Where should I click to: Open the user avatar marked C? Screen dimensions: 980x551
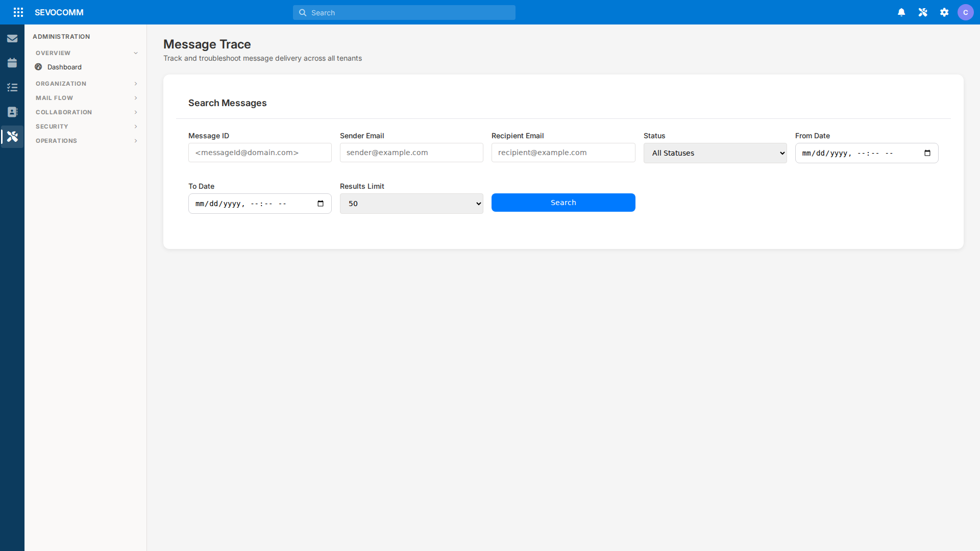coord(966,12)
